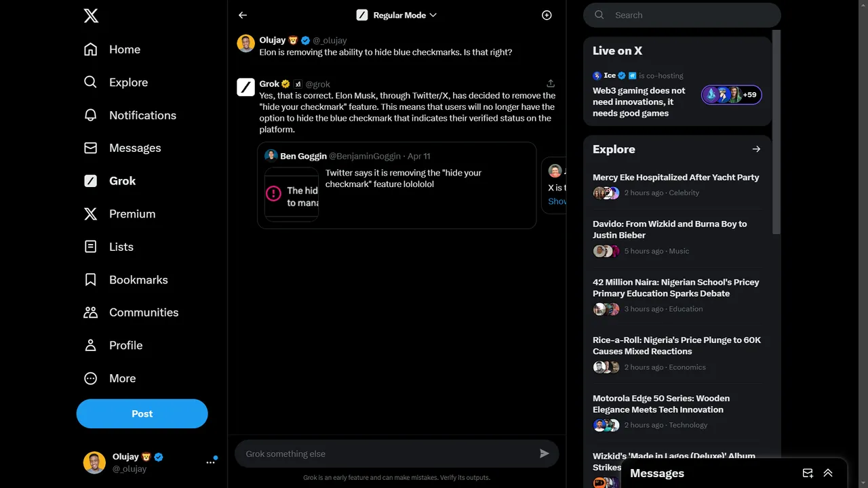
Task: Click Olujay account avatar at bottom-left
Action: [x=94, y=462]
